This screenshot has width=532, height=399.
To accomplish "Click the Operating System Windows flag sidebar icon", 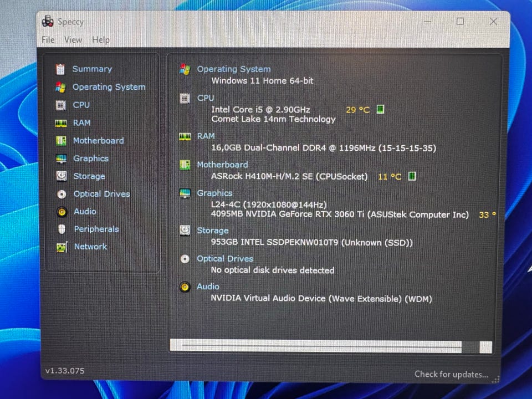I will pos(61,87).
